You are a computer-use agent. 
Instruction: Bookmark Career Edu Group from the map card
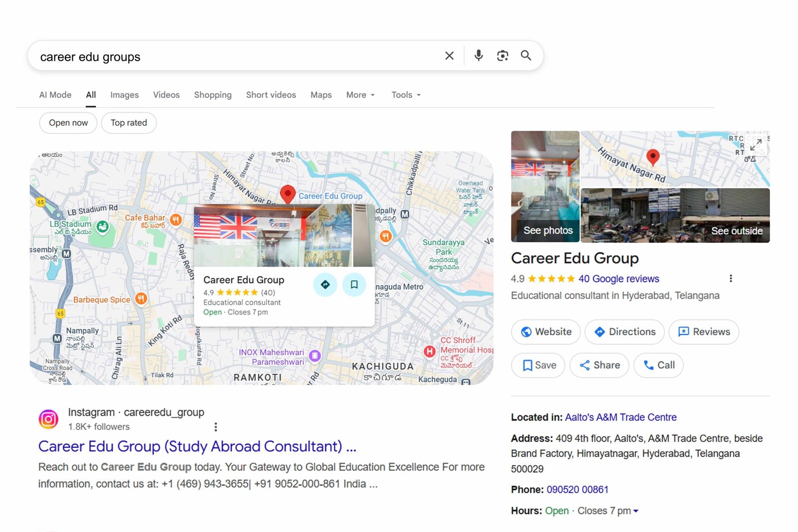pos(354,285)
